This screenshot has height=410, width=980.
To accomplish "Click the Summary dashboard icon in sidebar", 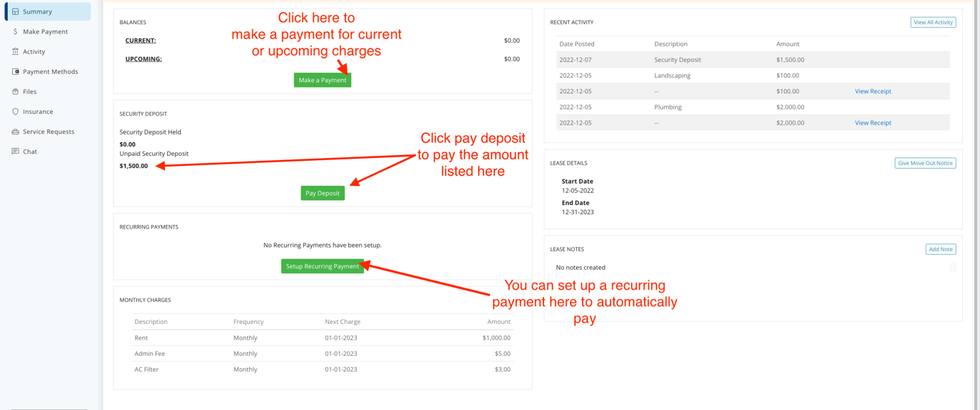I will coord(16,11).
